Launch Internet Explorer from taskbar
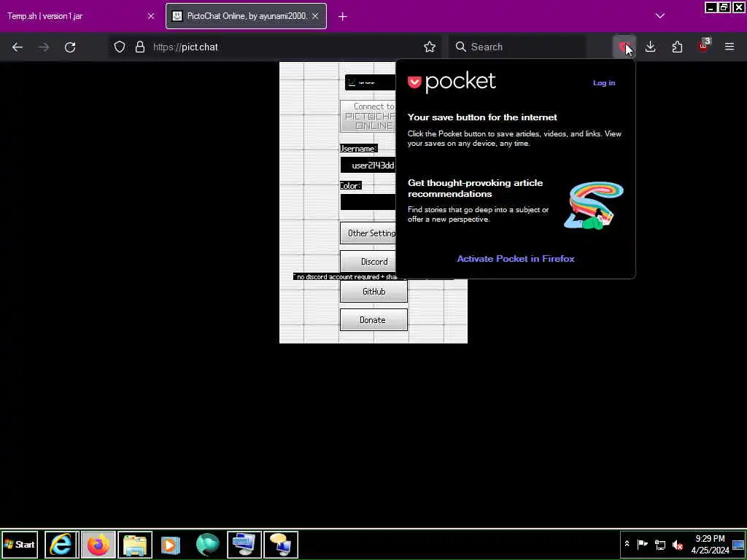Image resolution: width=747 pixels, height=560 pixels. (61, 544)
